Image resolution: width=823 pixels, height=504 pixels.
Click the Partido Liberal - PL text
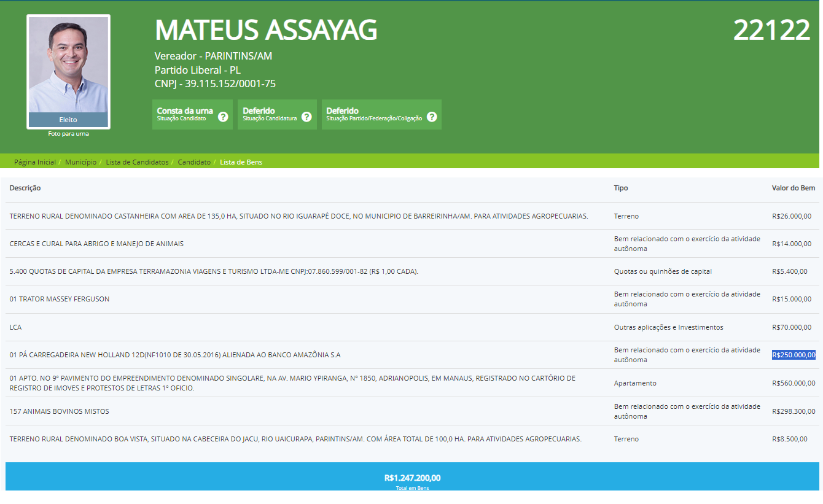click(x=198, y=70)
